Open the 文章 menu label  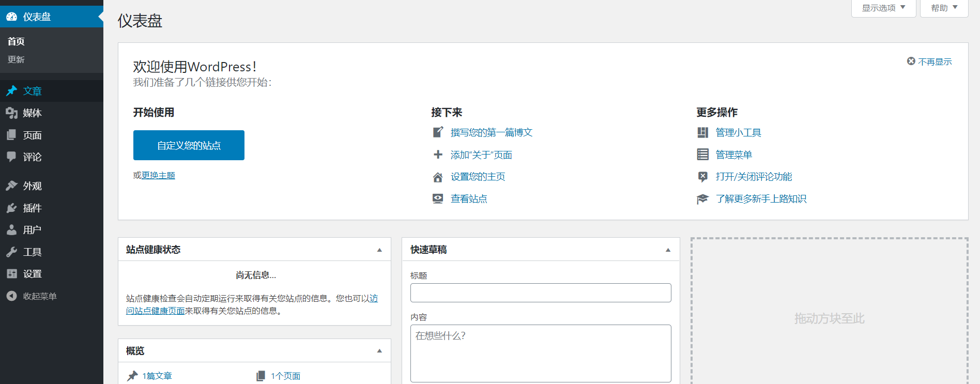(x=32, y=91)
